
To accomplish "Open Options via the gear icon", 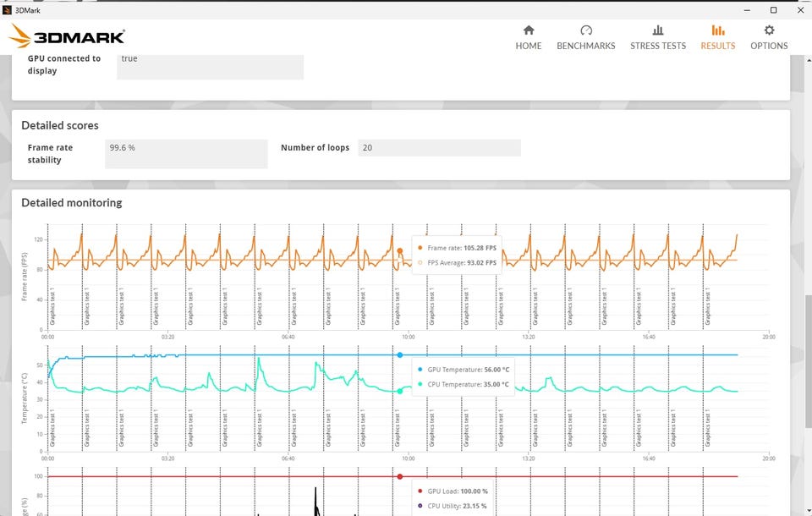I will pyautogui.click(x=769, y=30).
